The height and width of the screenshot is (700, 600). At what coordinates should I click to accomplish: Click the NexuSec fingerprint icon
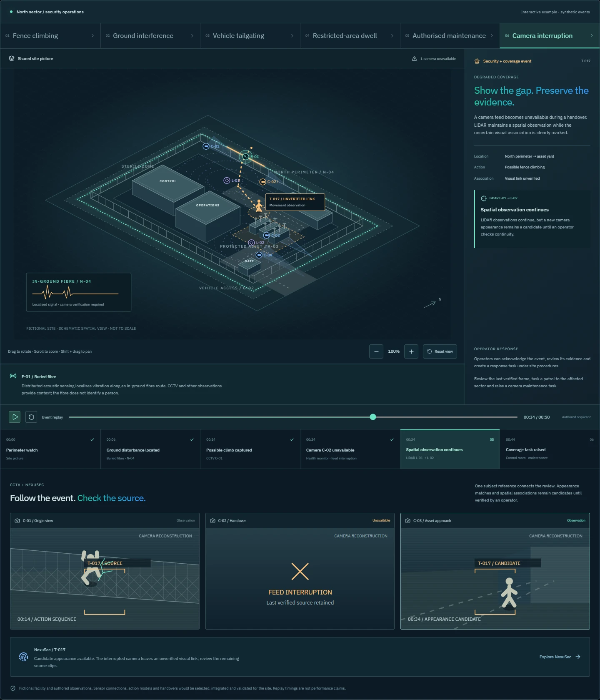click(x=23, y=657)
